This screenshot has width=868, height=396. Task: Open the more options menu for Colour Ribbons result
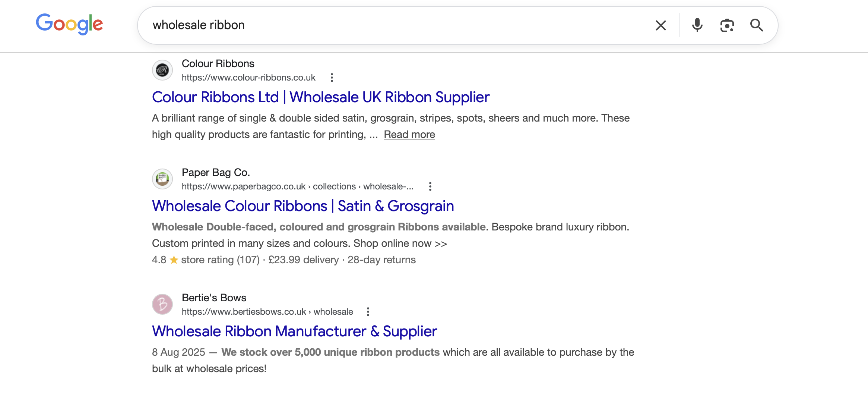click(x=332, y=78)
